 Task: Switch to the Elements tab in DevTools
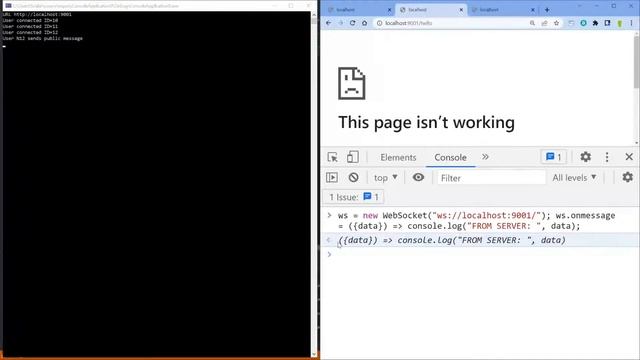coord(398,158)
